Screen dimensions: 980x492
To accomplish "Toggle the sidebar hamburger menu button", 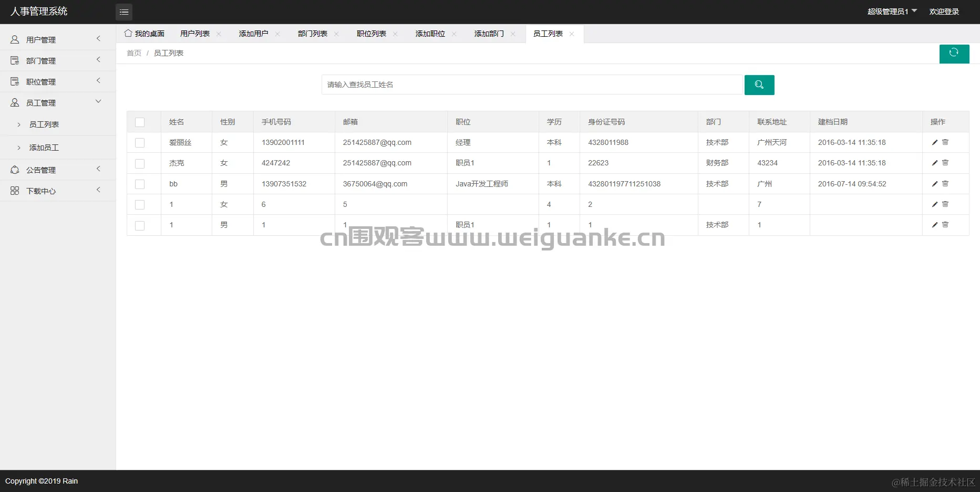I will [x=124, y=12].
